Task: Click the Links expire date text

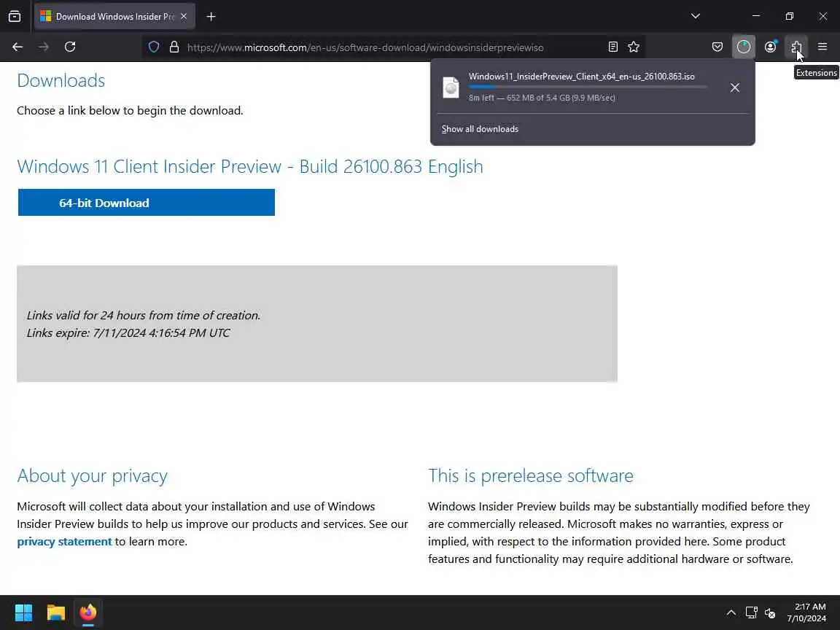Action: pyautogui.click(x=128, y=332)
